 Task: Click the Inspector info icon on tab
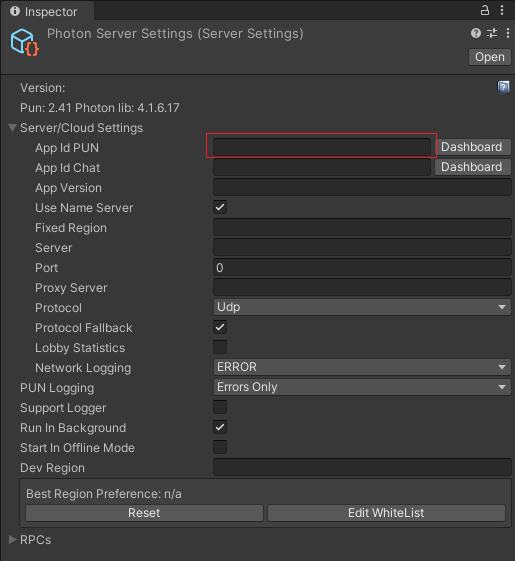click(x=15, y=11)
